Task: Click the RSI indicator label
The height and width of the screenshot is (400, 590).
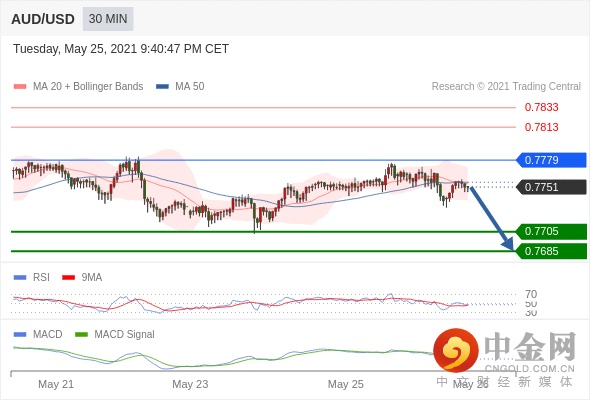Action: [x=41, y=277]
